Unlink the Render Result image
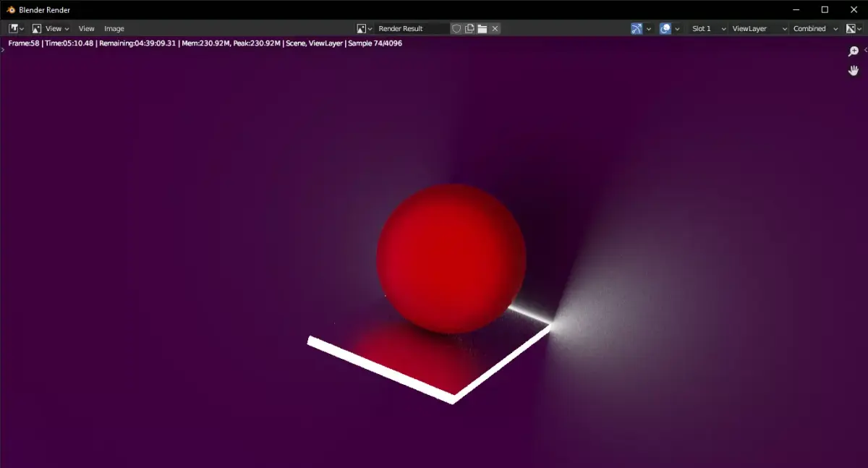Viewport: 868px width, 468px height. [x=495, y=28]
